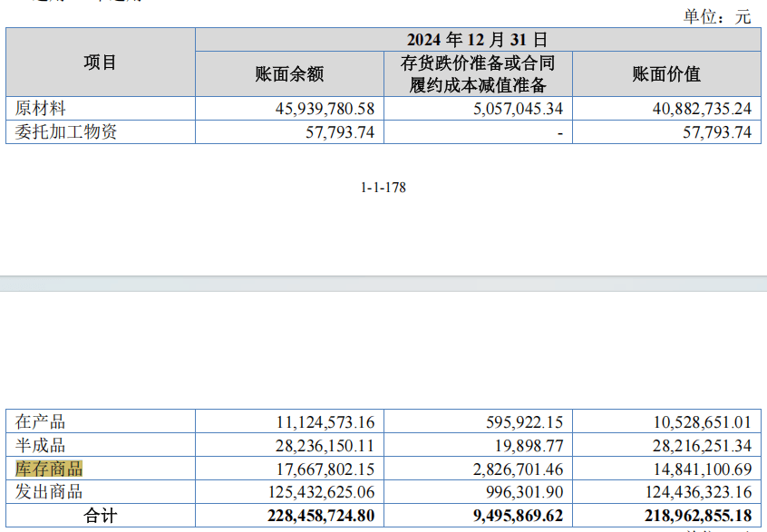Click the 合计 row label
The height and width of the screenshot is (532, 767).
click(x=100, y=512)
